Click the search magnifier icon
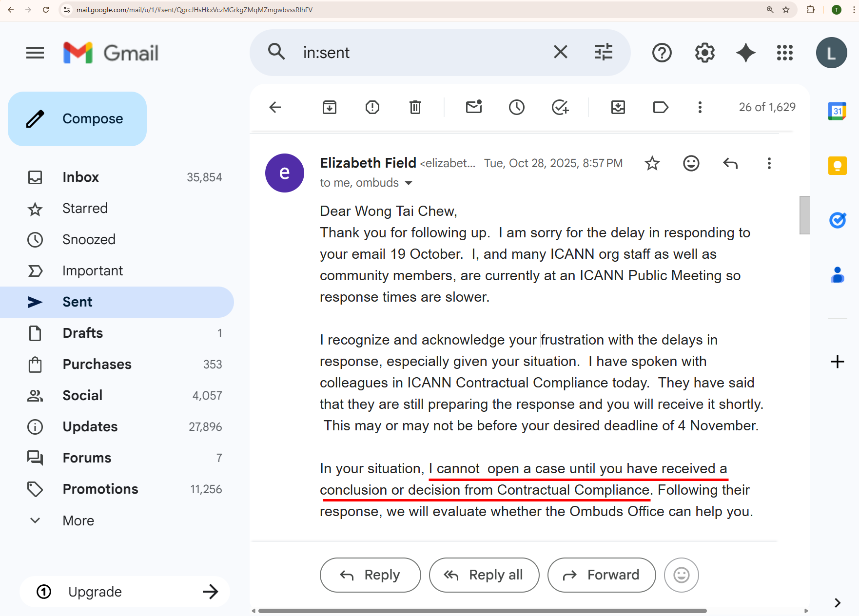 pos(276,52)
